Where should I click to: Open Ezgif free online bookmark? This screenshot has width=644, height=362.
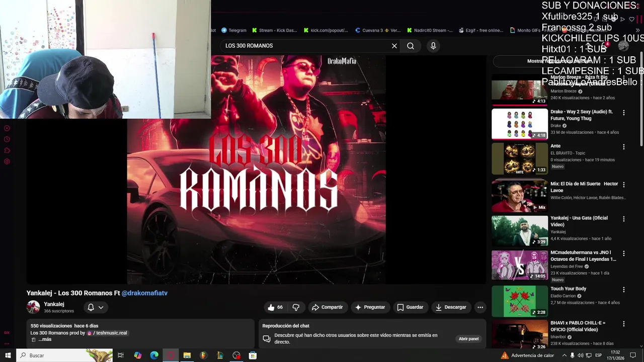point(481,30)
